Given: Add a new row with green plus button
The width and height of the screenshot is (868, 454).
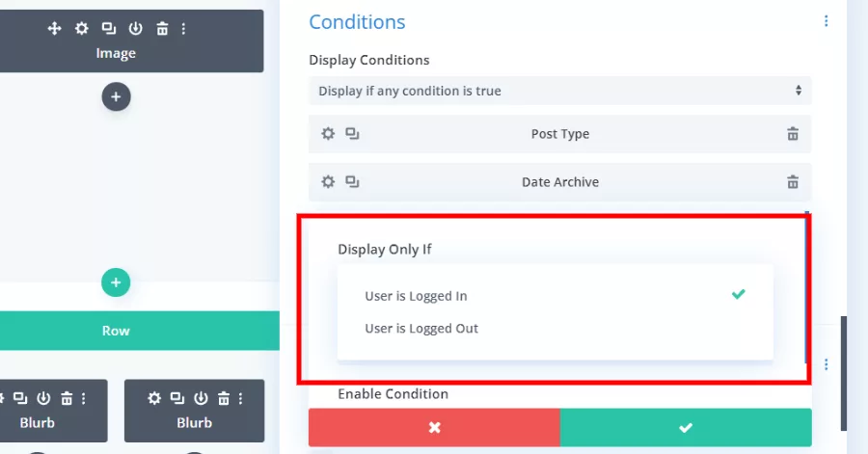Looking at the screenshot, I should pos(116,282).
